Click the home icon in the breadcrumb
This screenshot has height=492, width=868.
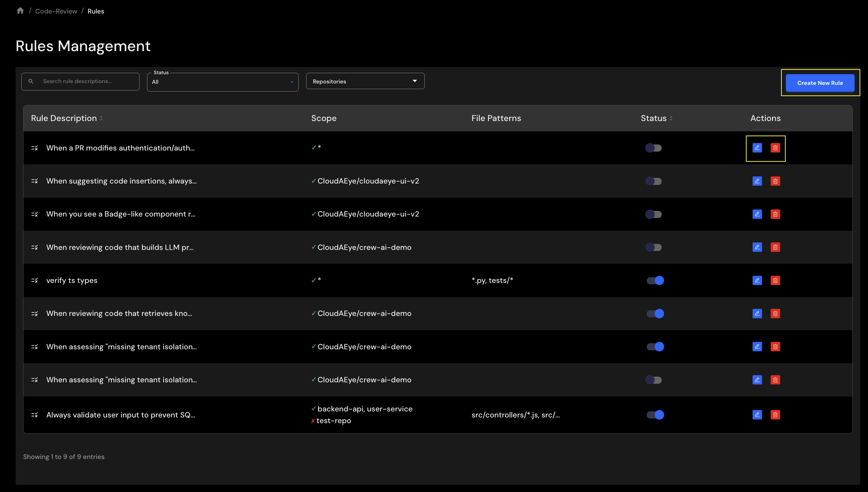coord(20,11)
